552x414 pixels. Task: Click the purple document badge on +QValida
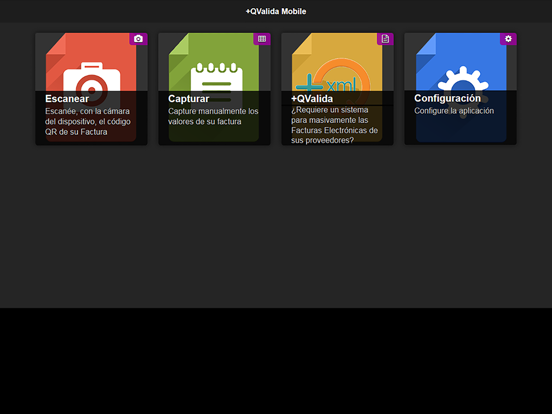pyautogui.click(x=385, y=39)
